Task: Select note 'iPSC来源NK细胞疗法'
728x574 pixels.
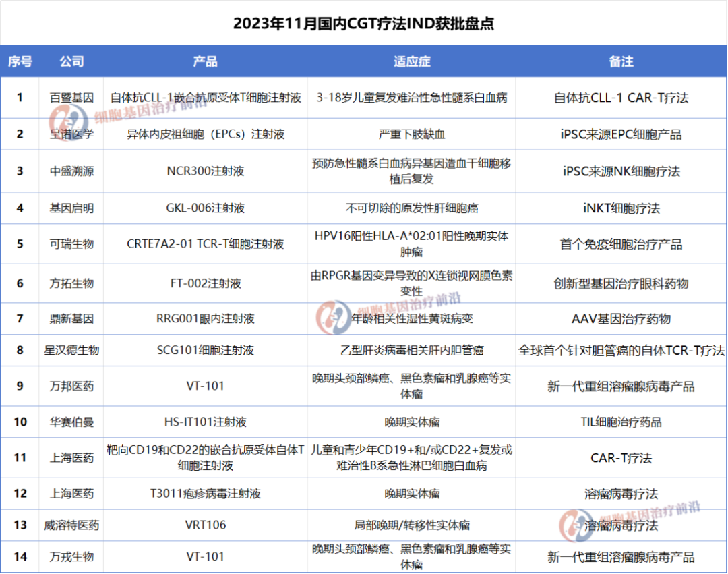Action: (x=621, y=171)
